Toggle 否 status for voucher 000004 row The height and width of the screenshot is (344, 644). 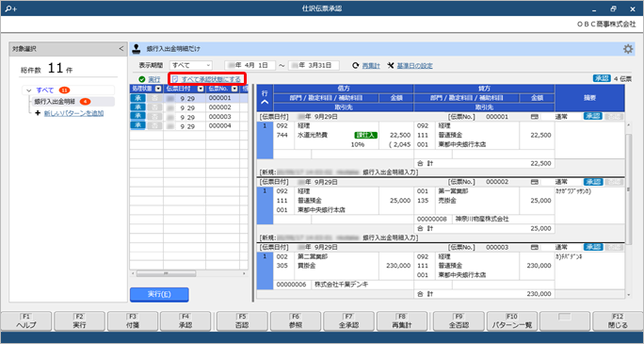(154, 125)
